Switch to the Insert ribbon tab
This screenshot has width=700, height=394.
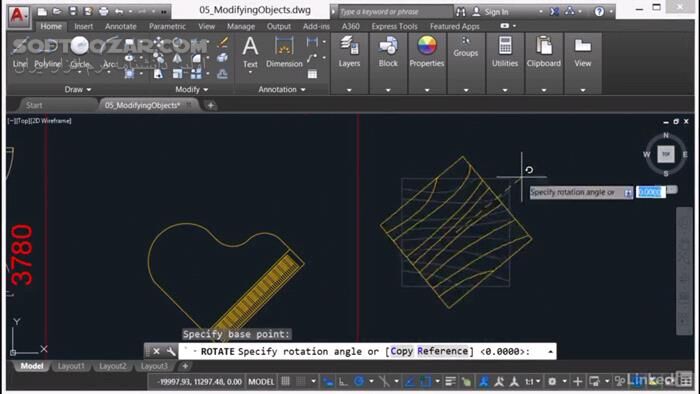coord(83,27)
